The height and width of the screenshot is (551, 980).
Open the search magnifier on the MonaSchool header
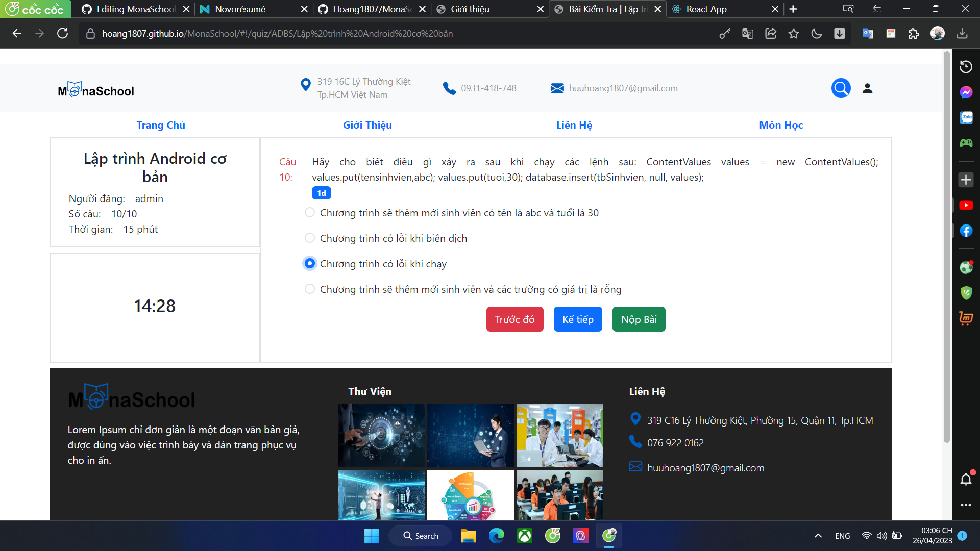(x=841, y=88)
